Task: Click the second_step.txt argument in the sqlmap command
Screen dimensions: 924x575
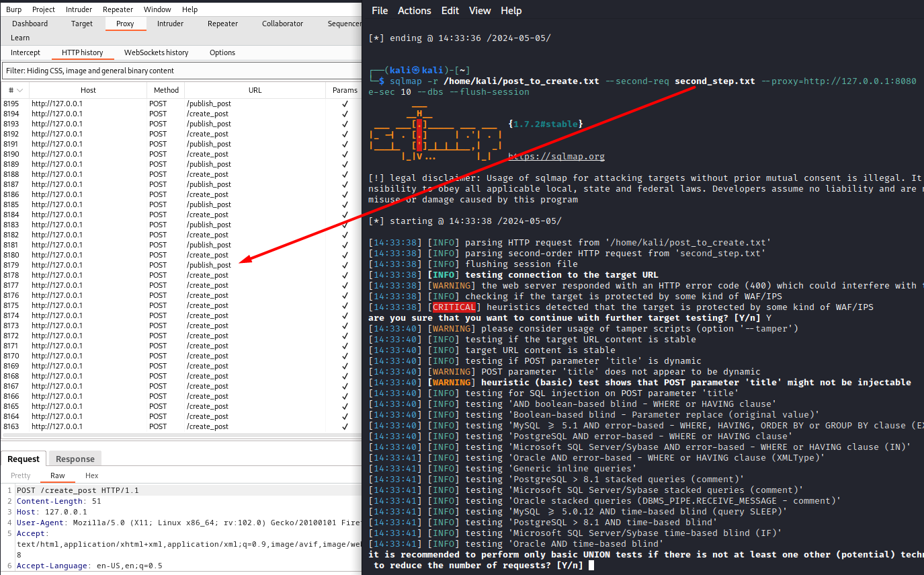Action: [715, 81]
